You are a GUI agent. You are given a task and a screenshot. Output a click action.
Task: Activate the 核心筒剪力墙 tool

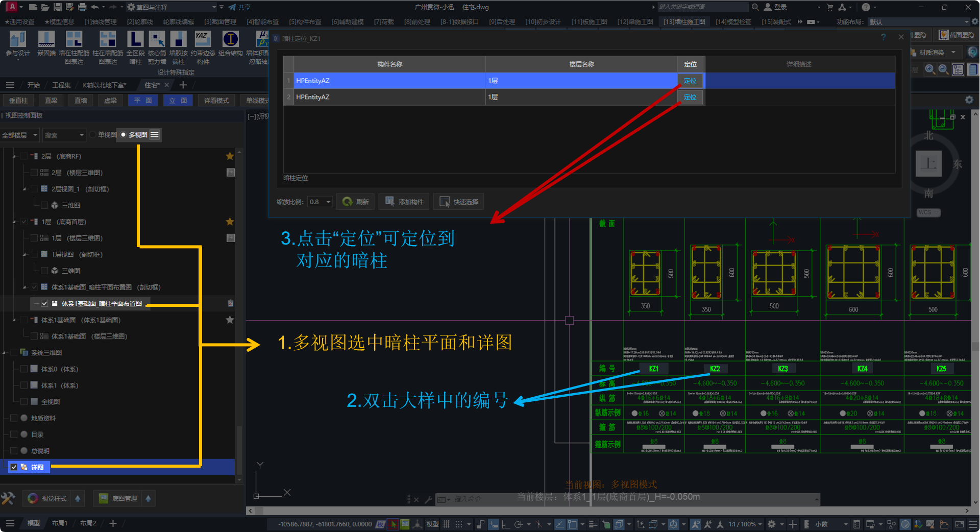tap(157, 40)
